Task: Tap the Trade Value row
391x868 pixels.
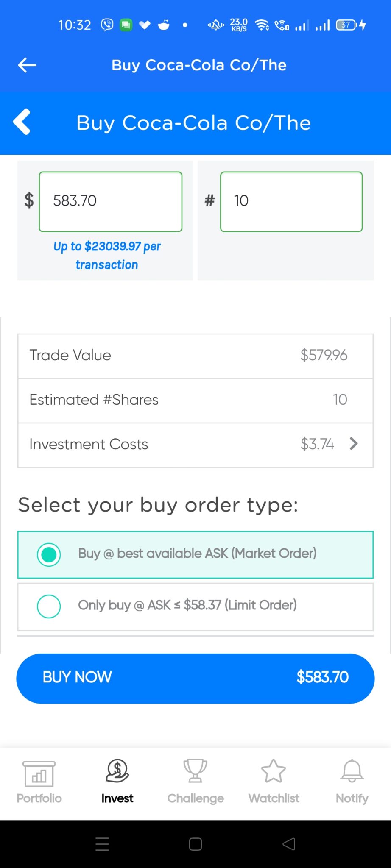Action: 195,356
